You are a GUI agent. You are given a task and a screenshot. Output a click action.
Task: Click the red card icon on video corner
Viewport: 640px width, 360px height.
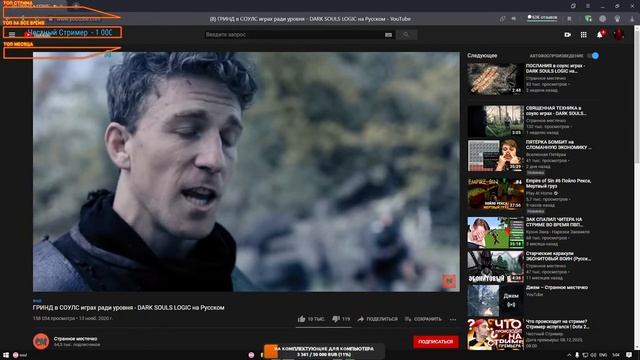pyautogui.click(x=449, y=281)
